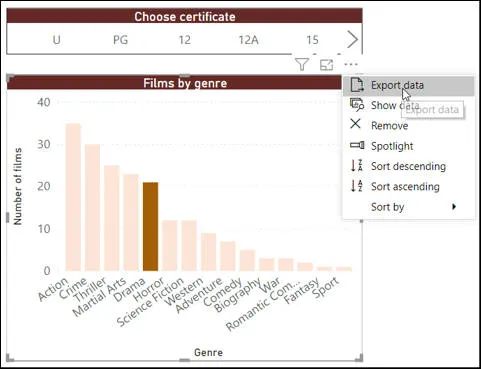Click the Science Fiction bar
Image resolution: width=481 pixels, height=369 pixels.
(189, 245)
